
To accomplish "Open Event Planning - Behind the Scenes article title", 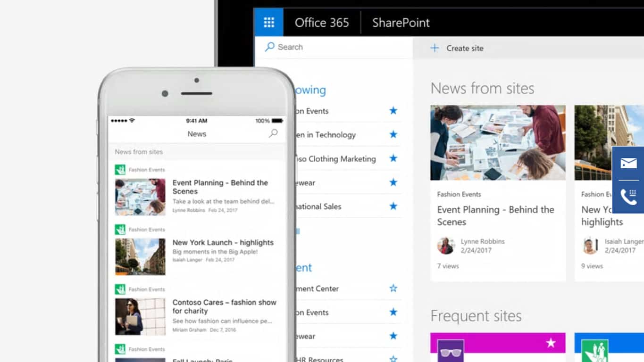I will point(495,216).
